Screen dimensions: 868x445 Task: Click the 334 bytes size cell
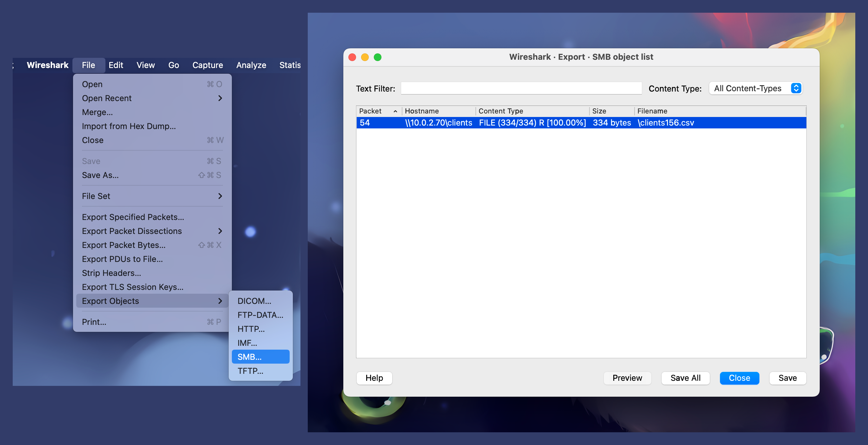click(x=612, y=123)
